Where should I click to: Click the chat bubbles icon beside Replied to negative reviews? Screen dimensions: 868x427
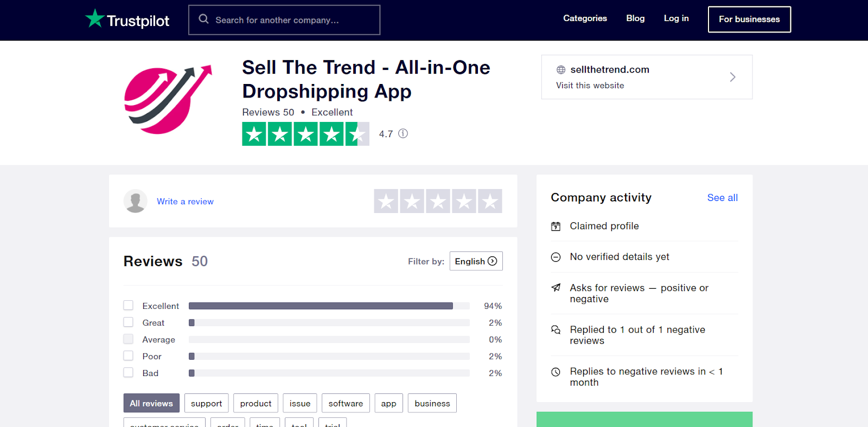point(556,329)
